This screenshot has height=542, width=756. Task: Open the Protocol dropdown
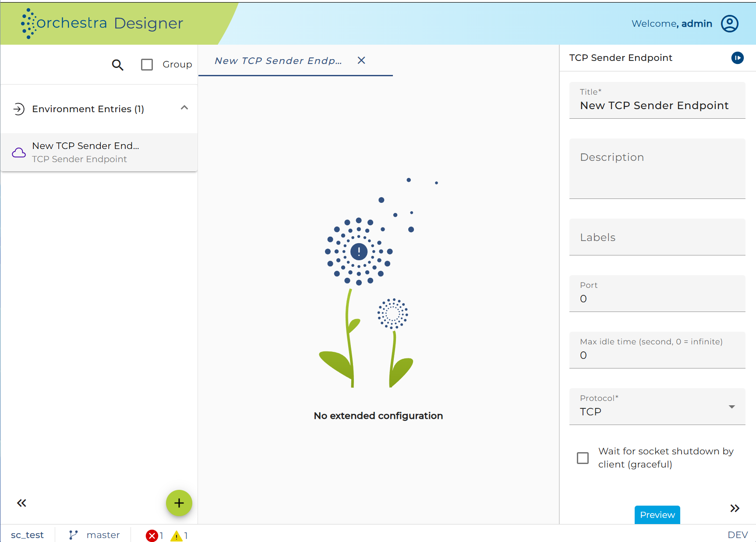[657, 406]
